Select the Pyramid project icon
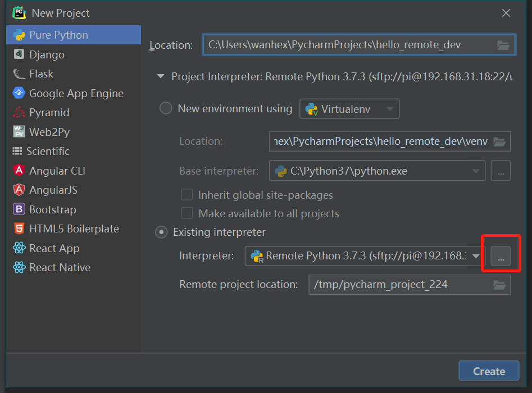Screen dimensions: 532x393 click(19, 112)
